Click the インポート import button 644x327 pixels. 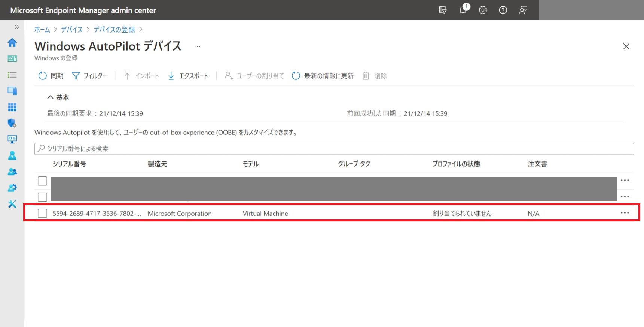click(x=141, y=76)
